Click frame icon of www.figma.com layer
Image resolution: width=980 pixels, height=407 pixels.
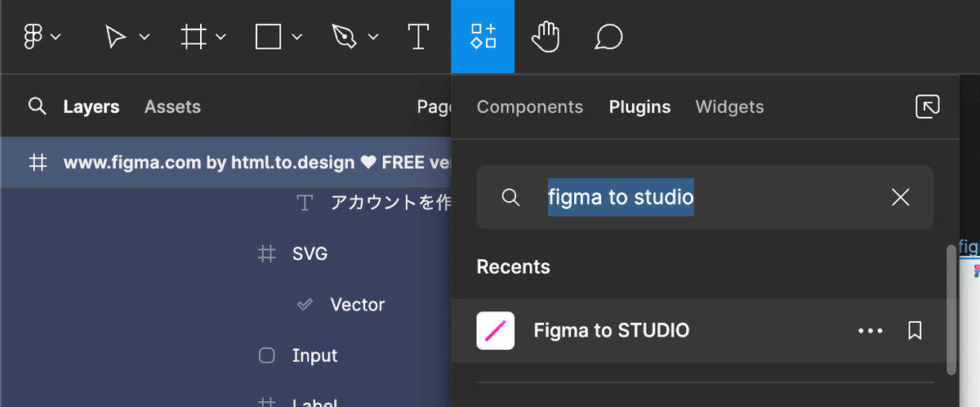[x=38, y=162]
